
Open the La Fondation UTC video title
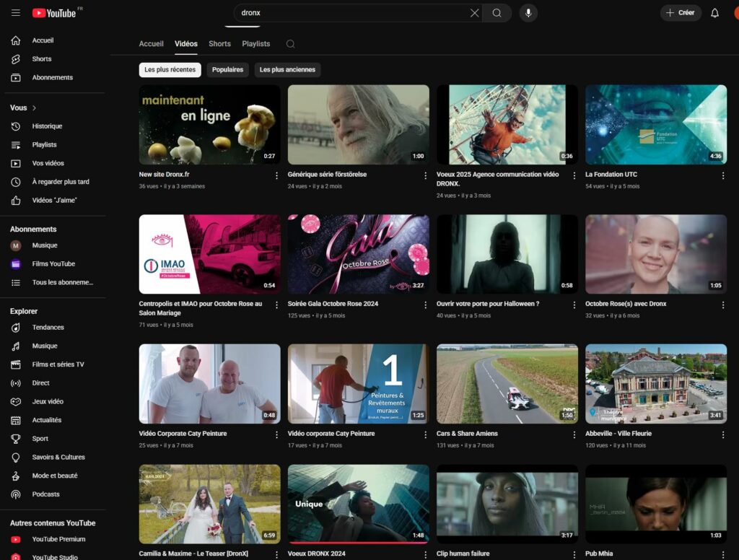611,175
